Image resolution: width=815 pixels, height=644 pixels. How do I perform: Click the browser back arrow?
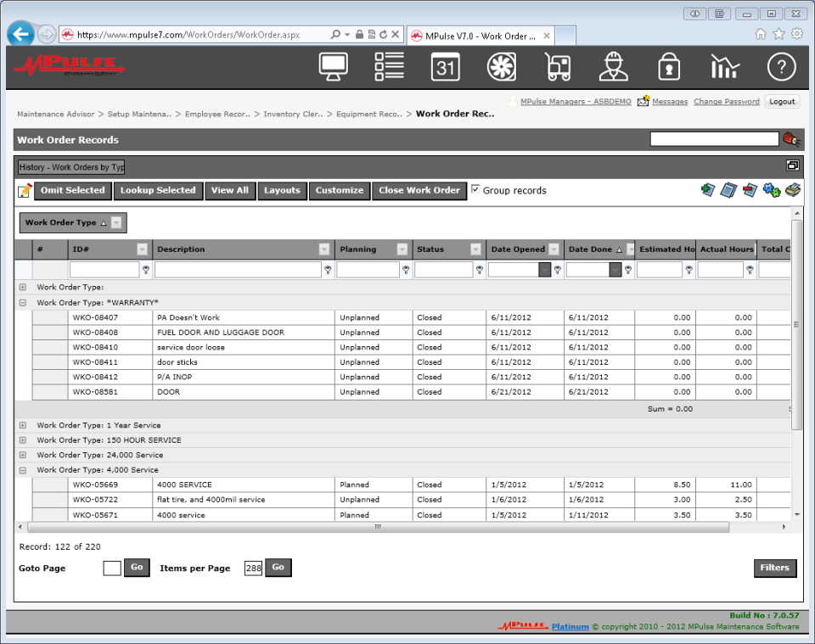tap(20, 35)
